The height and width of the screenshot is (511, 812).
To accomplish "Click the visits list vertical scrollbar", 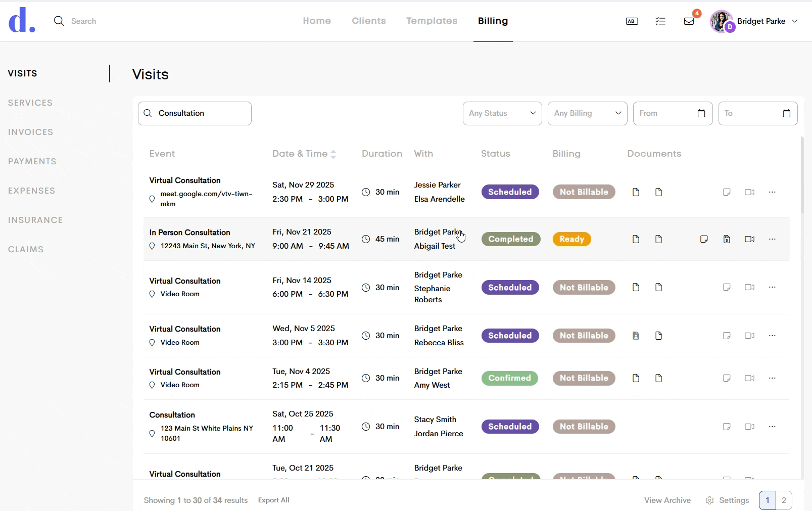I will pos(801,175).
